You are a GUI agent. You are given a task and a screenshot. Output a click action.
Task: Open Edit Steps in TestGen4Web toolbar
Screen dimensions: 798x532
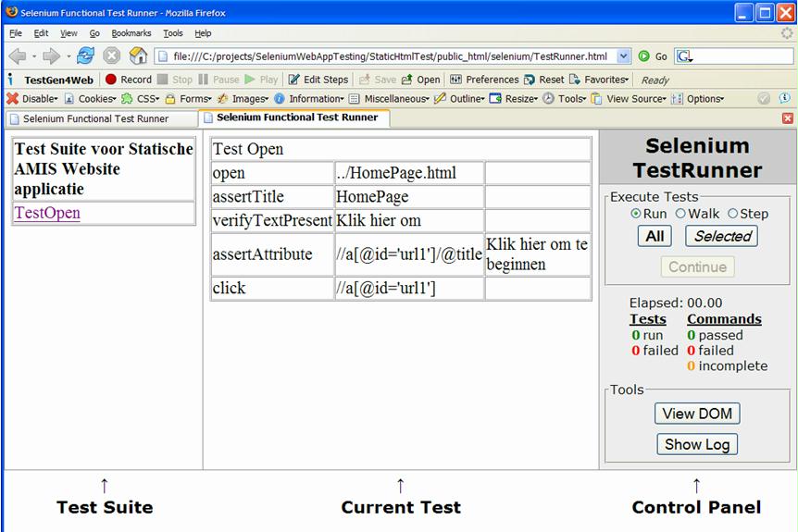(318, 80)
